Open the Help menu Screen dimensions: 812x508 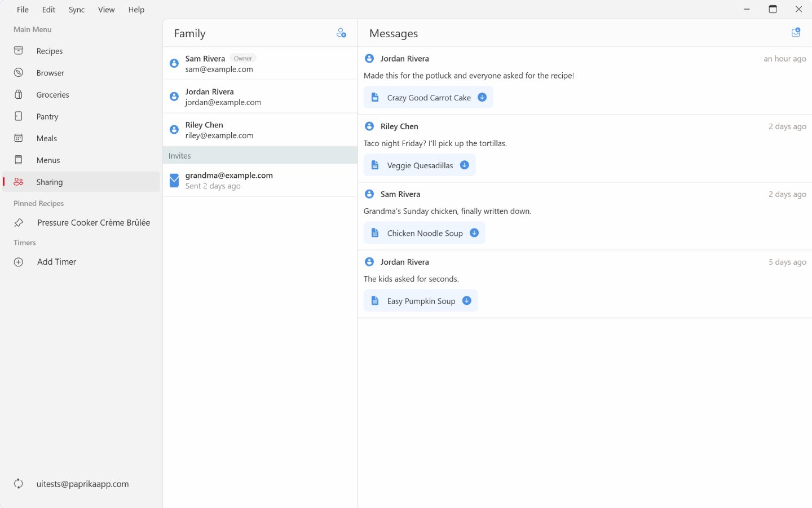[136, 10]
